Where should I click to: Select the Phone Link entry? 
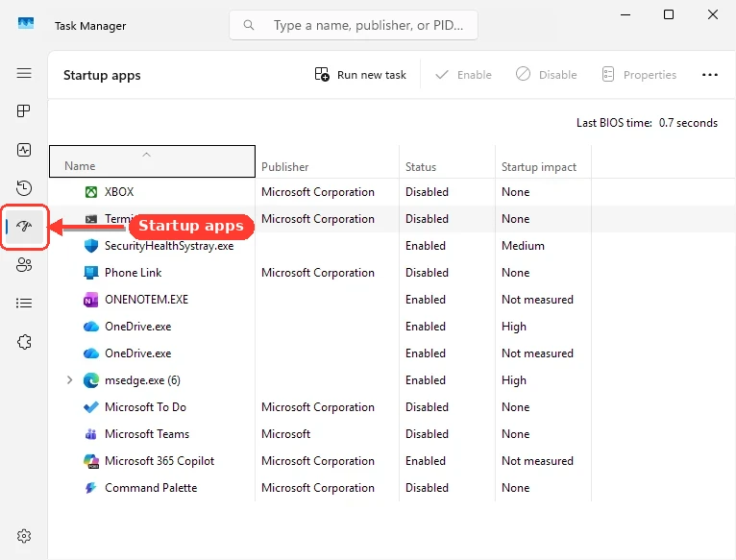[x=133, y=273]
